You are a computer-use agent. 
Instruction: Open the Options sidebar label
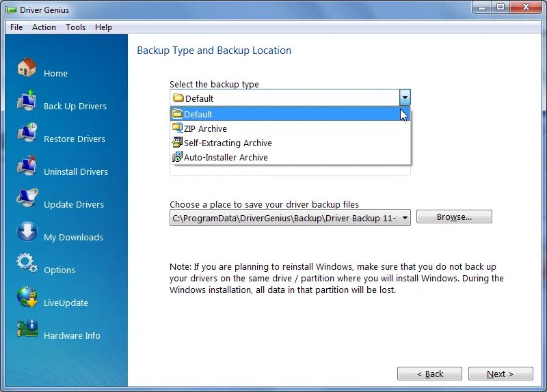(59, 270)
